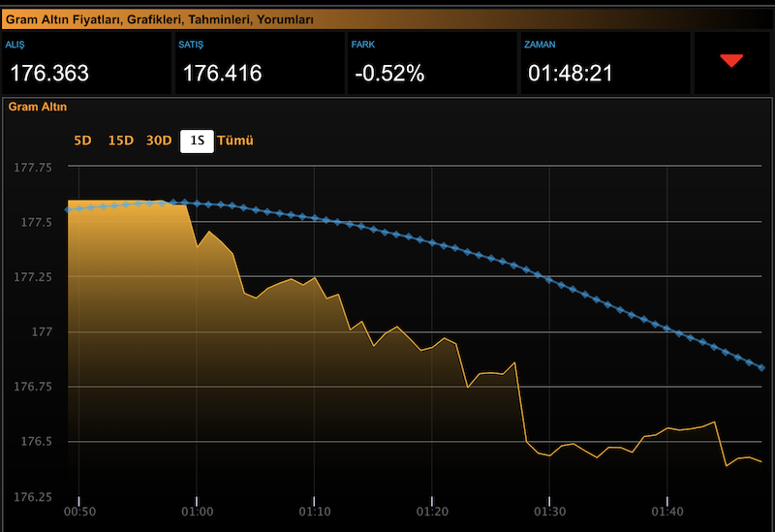Click the last blue trend line marker
775x532 pixels.
(761, 367)
